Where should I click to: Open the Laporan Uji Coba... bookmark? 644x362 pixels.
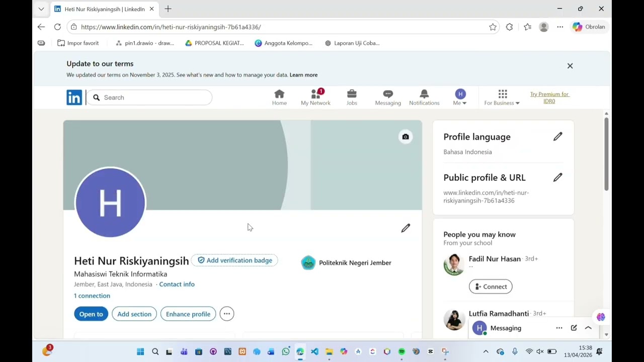[352, 43]
